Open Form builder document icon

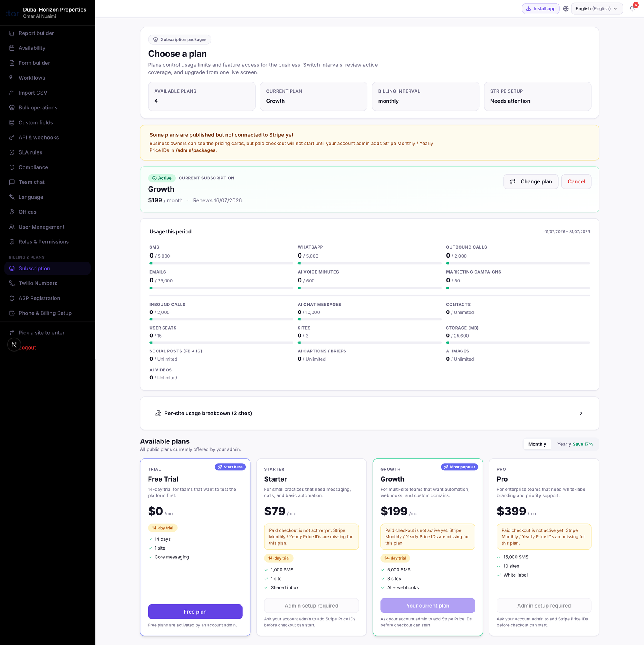[12, 63]
